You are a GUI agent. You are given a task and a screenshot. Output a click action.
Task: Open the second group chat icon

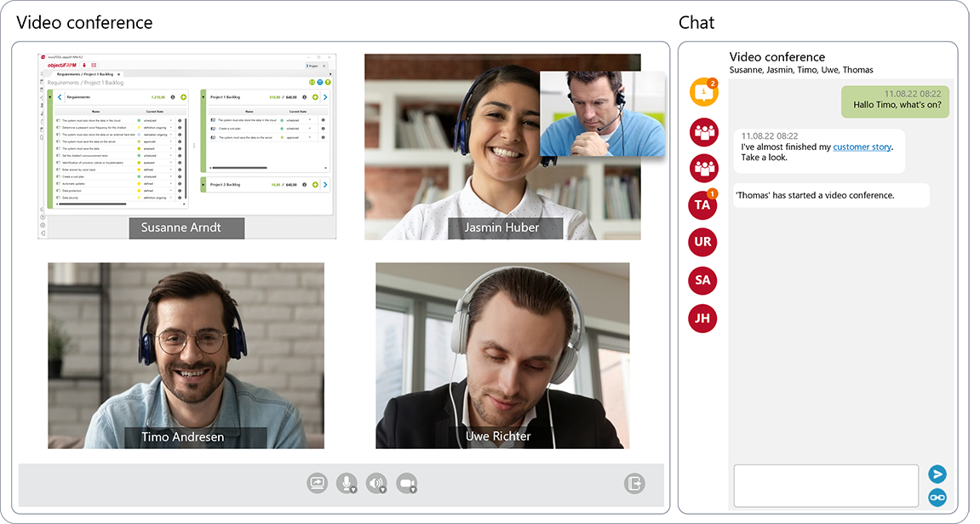click(703, 167)
